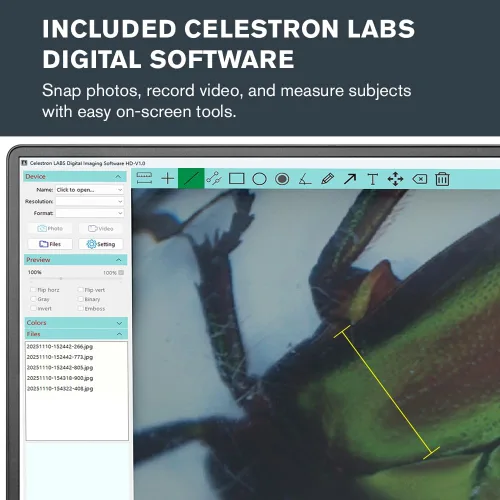Screen dimensions: 500x500
Task: Click the application icon in title bar
Action: point(24,163)
